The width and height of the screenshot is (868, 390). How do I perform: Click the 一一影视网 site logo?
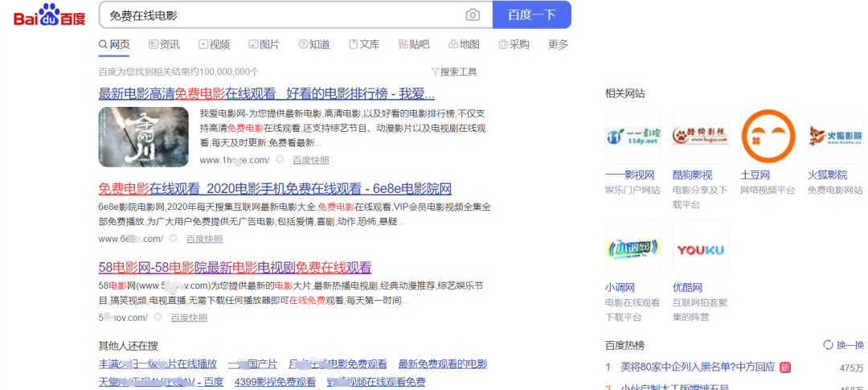click(x=633, y=136)
